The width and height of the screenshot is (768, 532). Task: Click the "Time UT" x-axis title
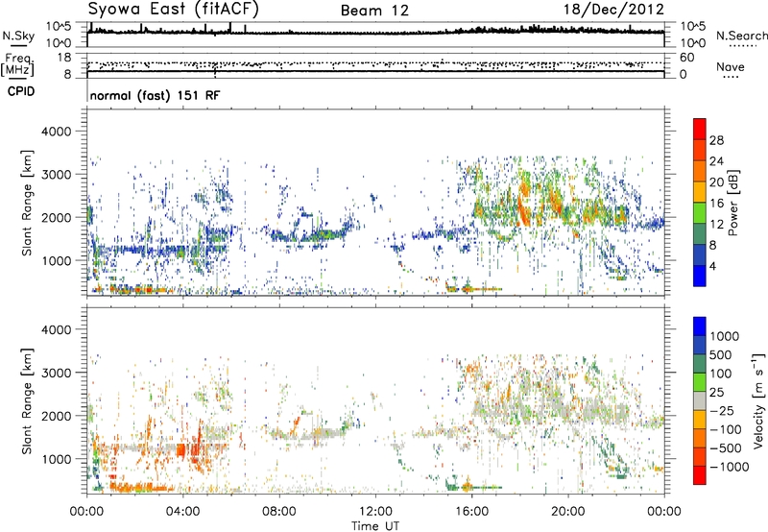375,526
